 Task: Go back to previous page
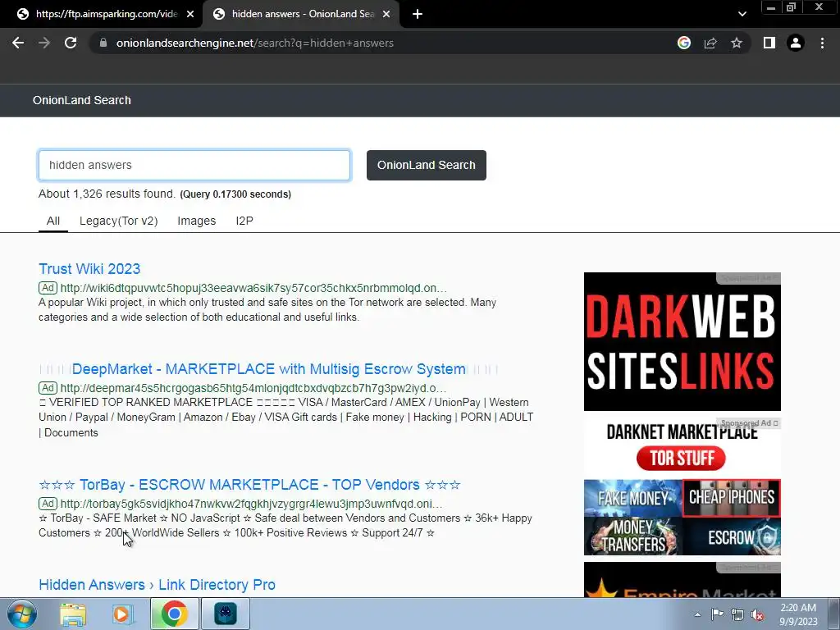18,43
